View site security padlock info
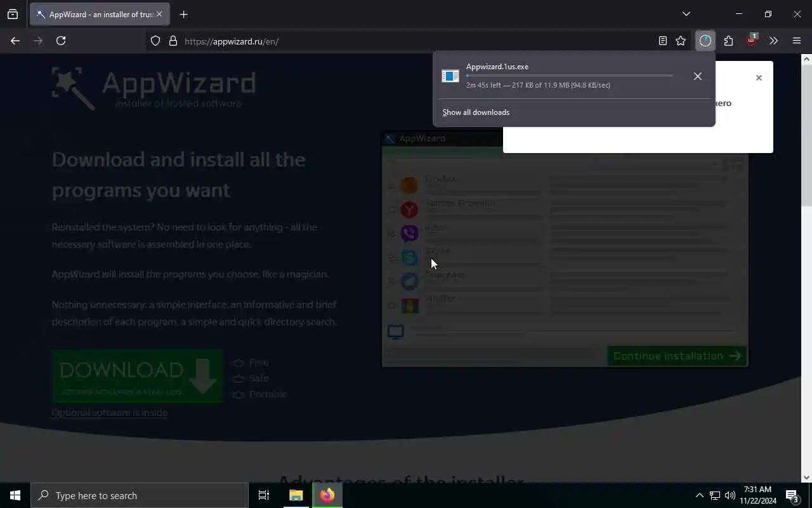 tap(173, 41)
